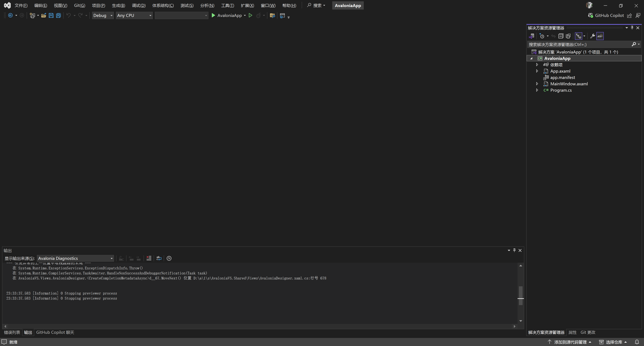Expand the Program.cs node
Screen dimensions: 644x346
537,90
